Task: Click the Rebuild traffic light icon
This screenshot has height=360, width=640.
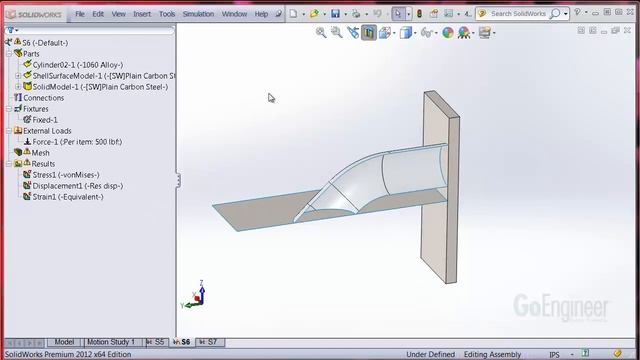Action: point(419,13)
